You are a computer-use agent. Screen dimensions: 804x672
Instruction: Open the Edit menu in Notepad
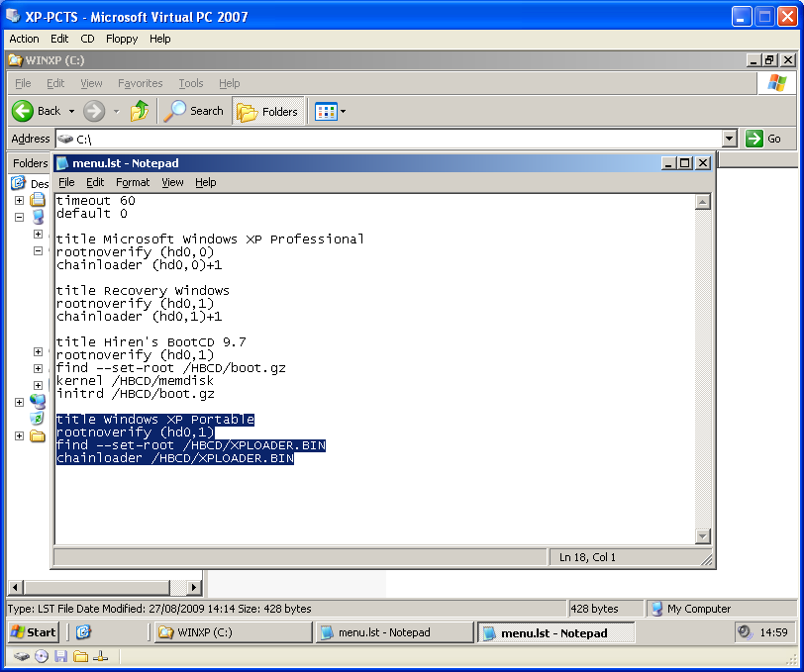tap(95, 182)
